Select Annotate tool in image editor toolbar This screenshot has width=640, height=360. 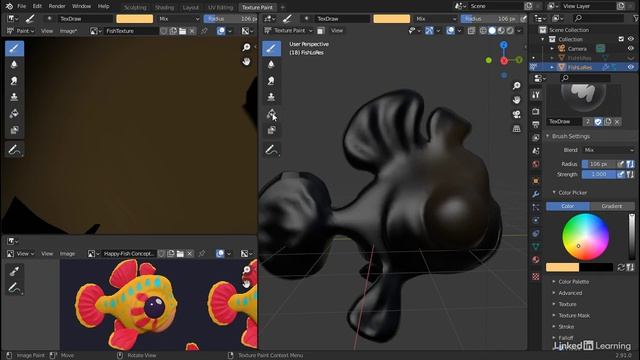point(14,150)
